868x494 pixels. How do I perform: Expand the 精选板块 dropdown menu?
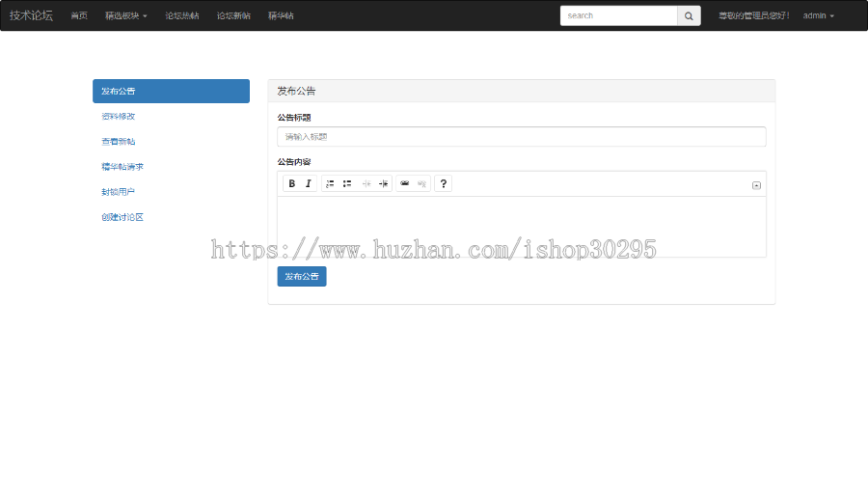click(x=126, y=16)
